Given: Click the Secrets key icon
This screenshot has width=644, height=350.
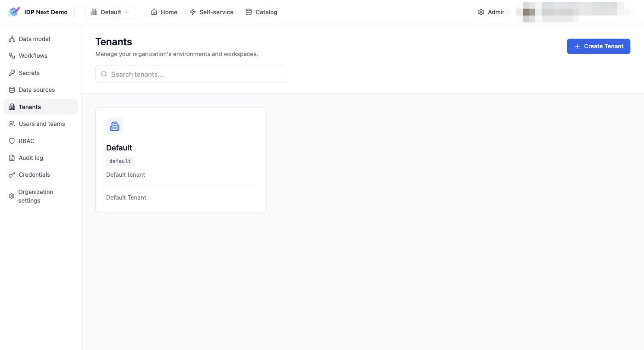Looking at the screenshot, I should pyautogui.click(x=12, y=73).
